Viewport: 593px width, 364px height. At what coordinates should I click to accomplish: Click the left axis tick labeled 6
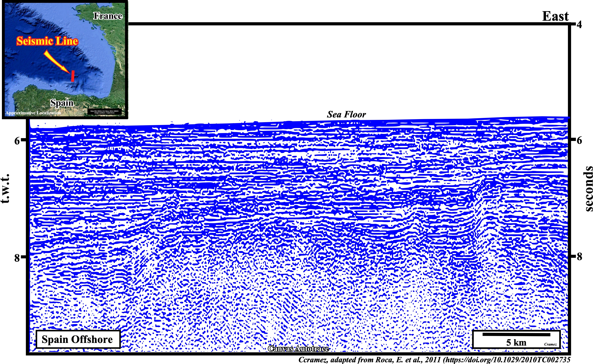coord(17,141)
